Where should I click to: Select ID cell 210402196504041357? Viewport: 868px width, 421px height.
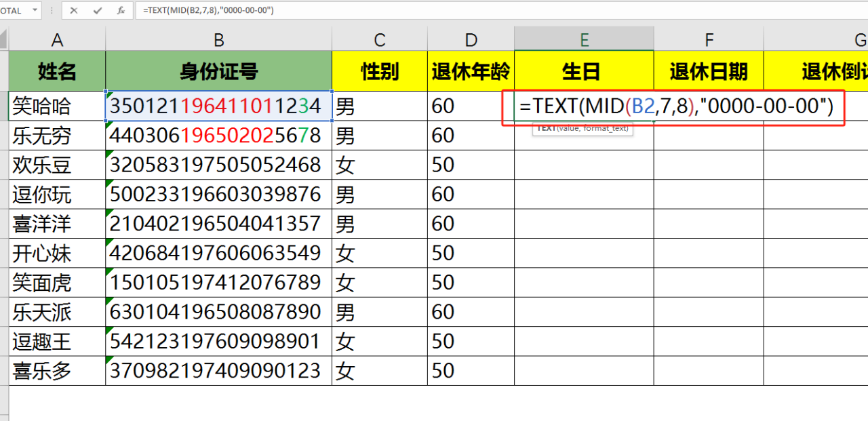click(x=218, y=224)
